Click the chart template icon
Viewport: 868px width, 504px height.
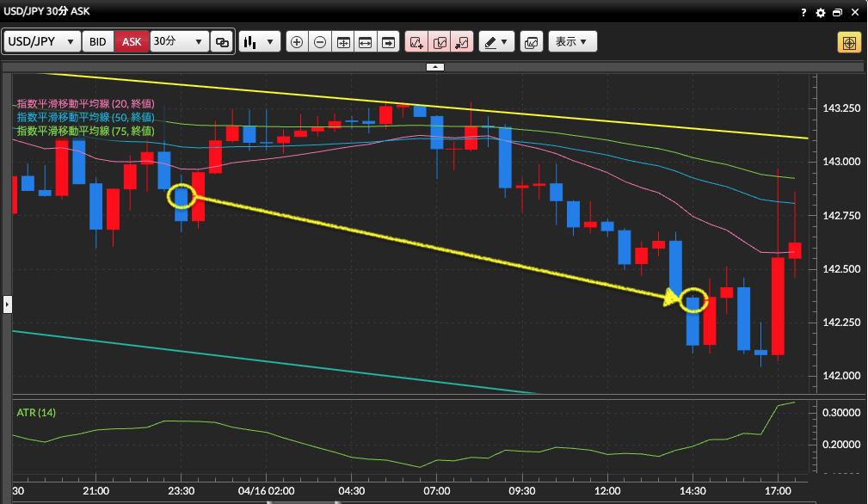532,42
